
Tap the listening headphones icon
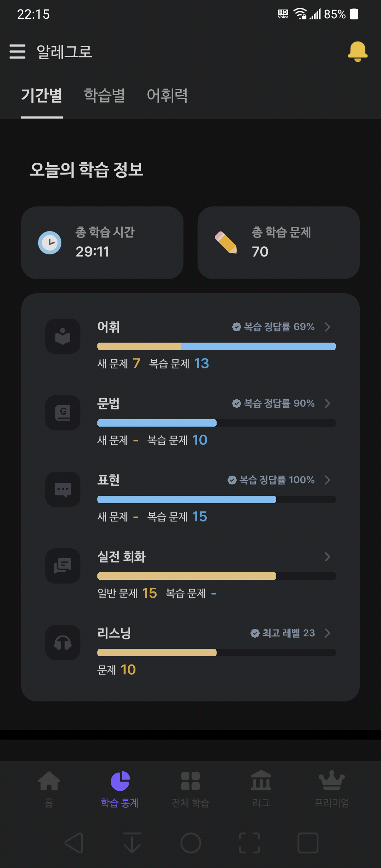63,643
